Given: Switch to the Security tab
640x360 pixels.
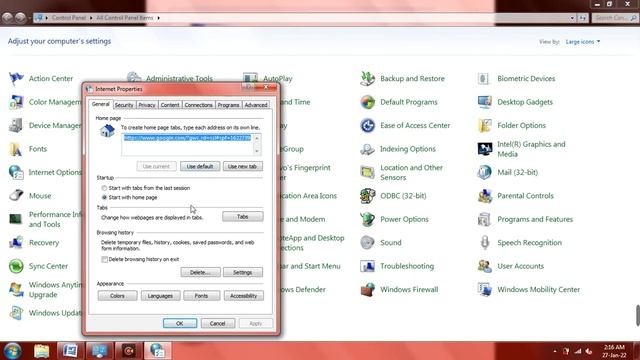Looking at the screenshot, I should (124, 105).
